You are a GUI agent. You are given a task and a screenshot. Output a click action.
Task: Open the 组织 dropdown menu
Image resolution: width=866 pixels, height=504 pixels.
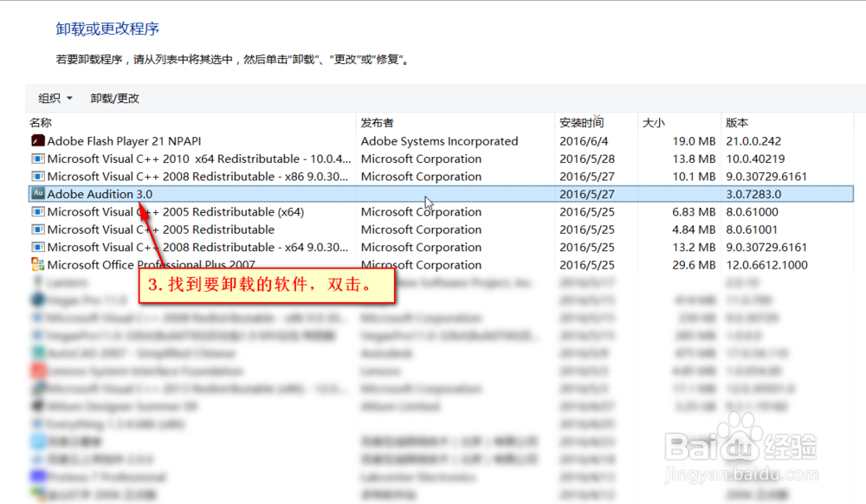pos(55,98)
